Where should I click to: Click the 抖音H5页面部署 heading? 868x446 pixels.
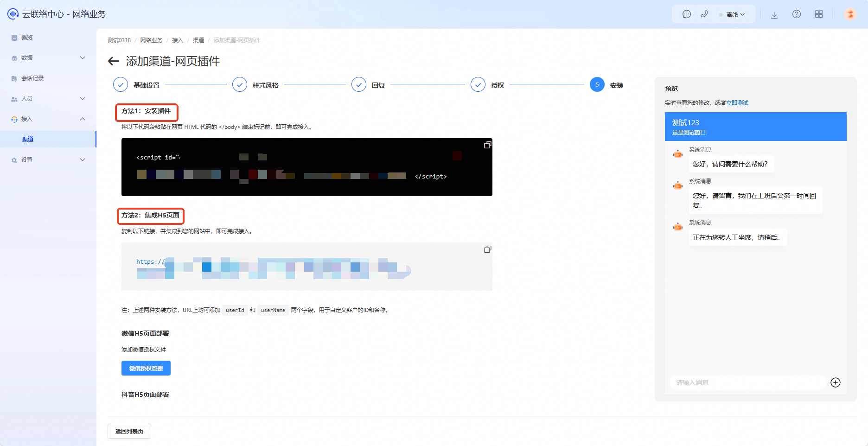pyautogui.click(x=145, y=395)
